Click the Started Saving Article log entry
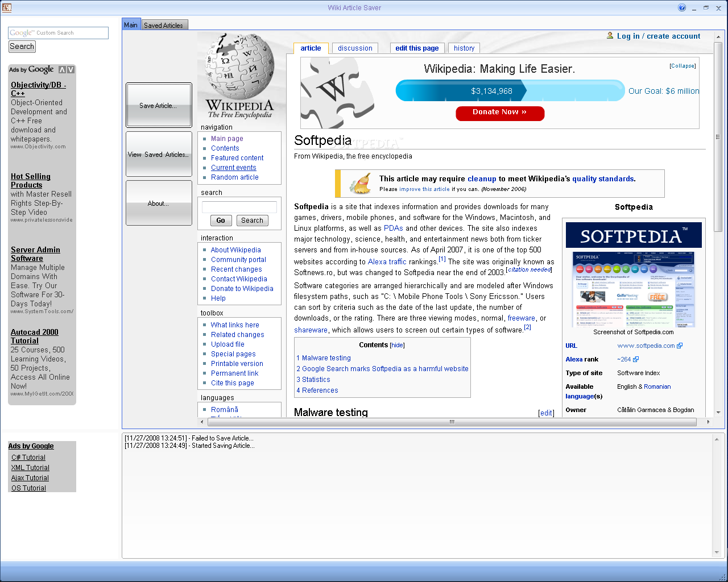 (190, 446)
